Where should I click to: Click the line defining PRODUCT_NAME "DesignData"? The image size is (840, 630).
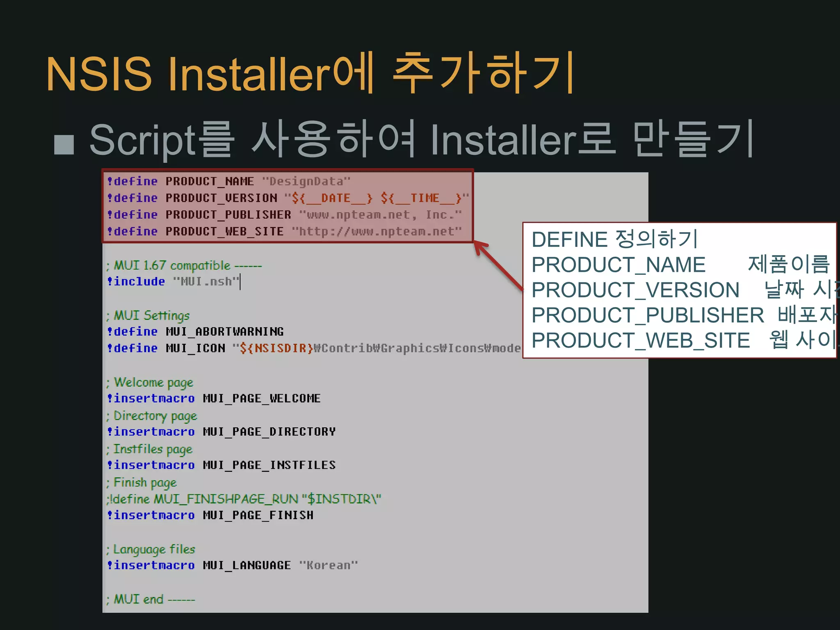(229, 181)
